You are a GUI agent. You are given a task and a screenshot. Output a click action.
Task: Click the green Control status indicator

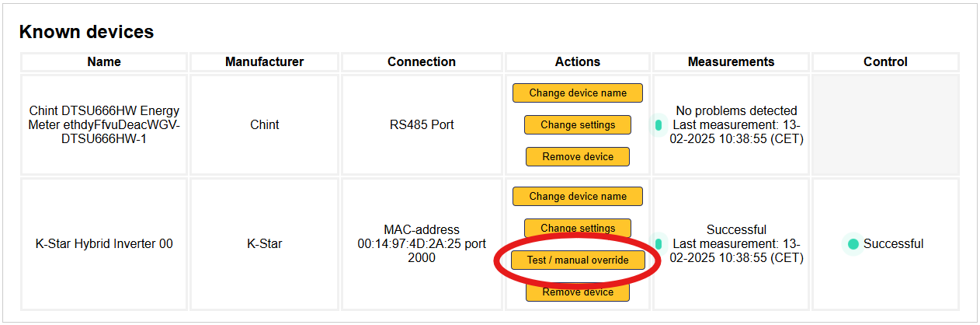click(x=853, y=244)
